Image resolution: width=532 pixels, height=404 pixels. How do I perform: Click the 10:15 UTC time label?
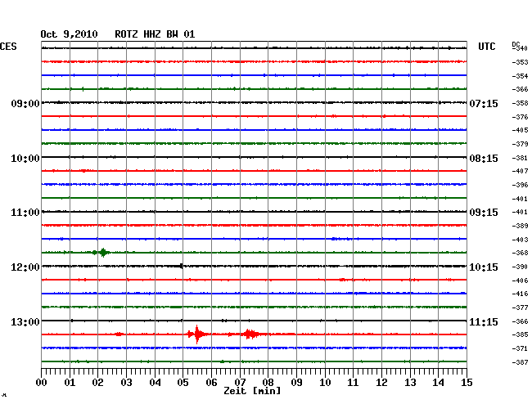click(484, 267)
